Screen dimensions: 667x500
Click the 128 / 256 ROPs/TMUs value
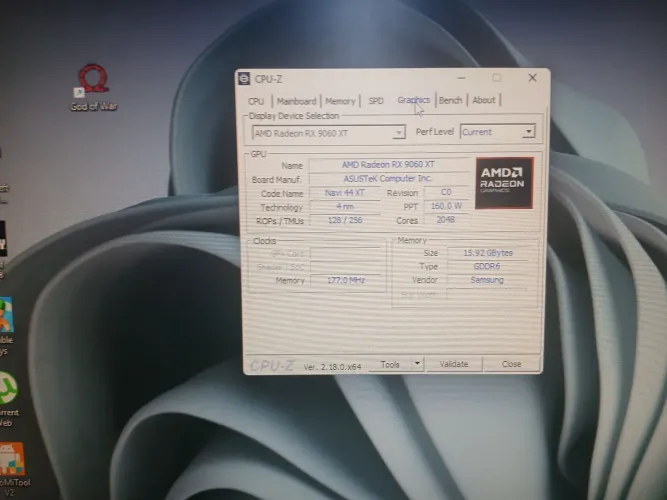tap(345, 220)
